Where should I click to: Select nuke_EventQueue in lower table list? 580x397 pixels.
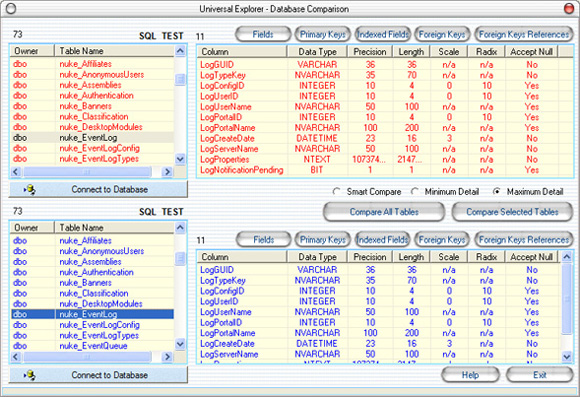[93, 346]
